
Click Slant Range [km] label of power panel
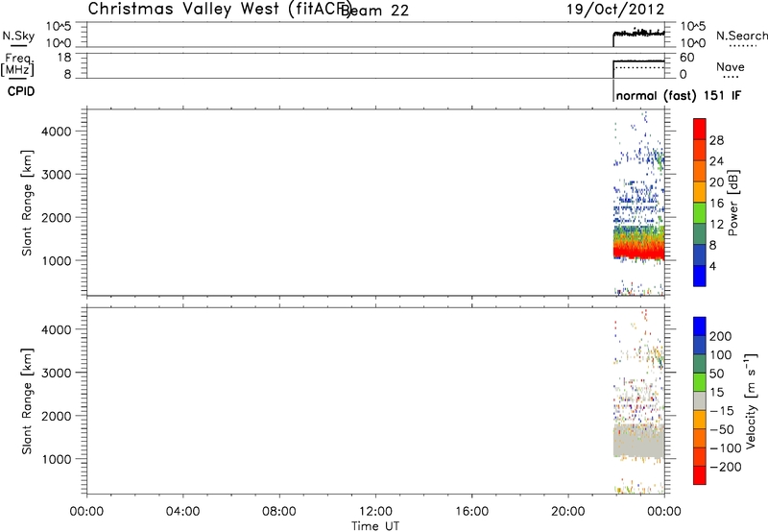pyautogui.click(x=27, y=203)
